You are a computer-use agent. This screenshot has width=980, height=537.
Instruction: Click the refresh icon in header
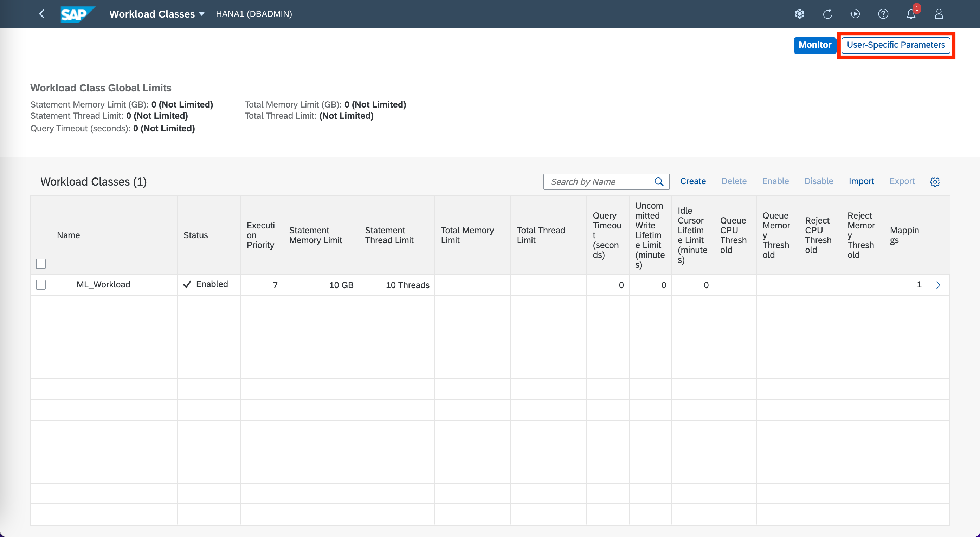(827, 14)
